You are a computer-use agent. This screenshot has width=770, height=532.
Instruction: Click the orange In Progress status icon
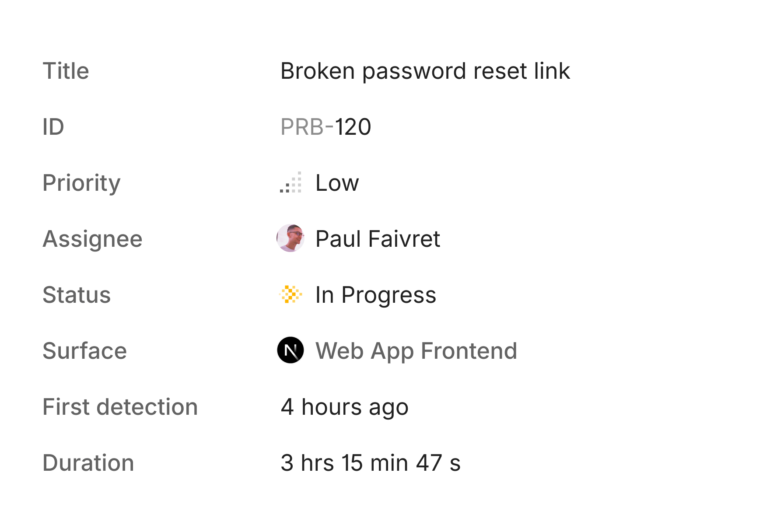coord(290,294)
